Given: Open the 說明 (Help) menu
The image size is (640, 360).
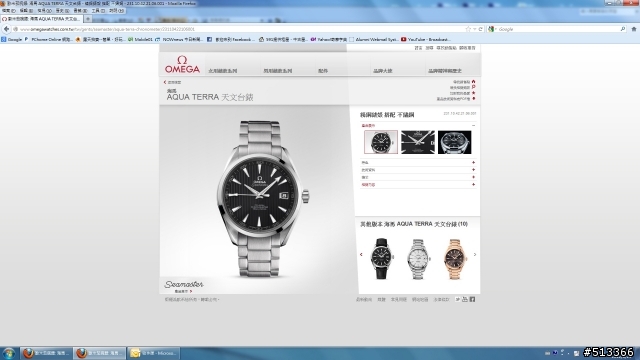Looking at the screenshot, I should 116,11.
